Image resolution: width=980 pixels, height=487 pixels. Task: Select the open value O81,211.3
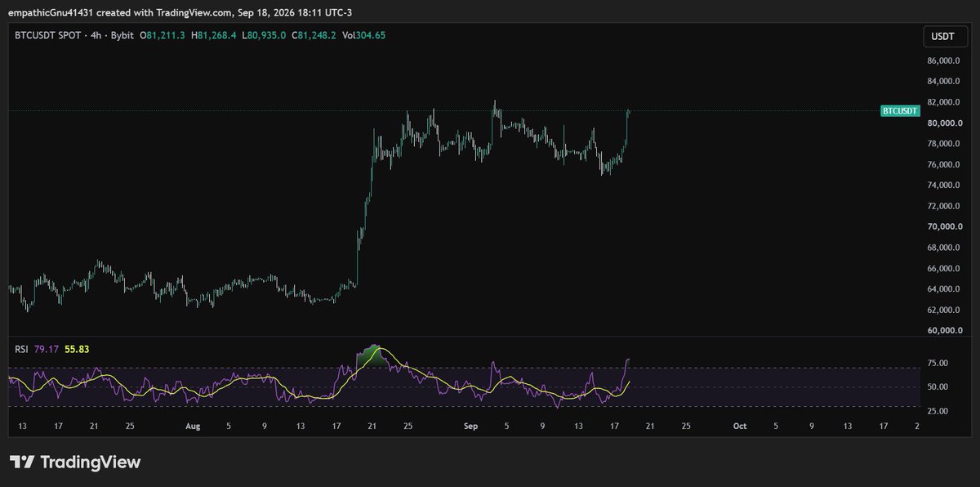pos(163,36)
